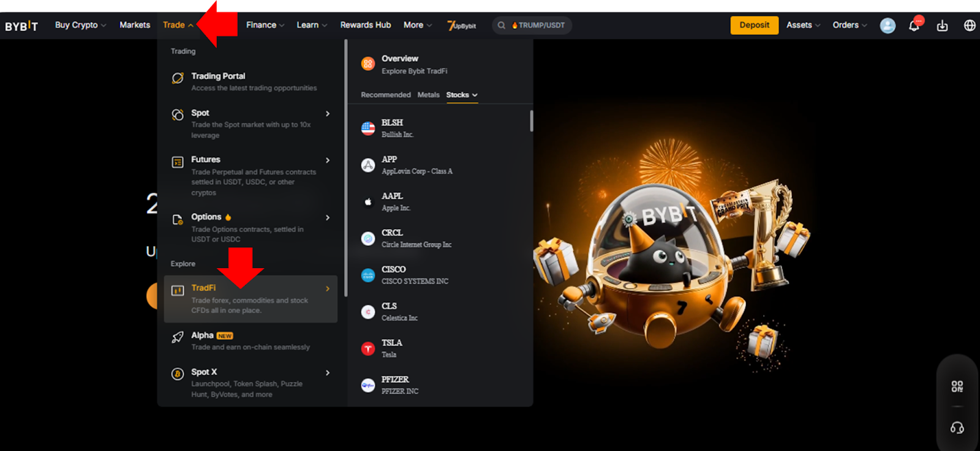Click the TRUMP/USDT search field
The width and height of the screenshot is (980, 451).
tap(532, 25)
